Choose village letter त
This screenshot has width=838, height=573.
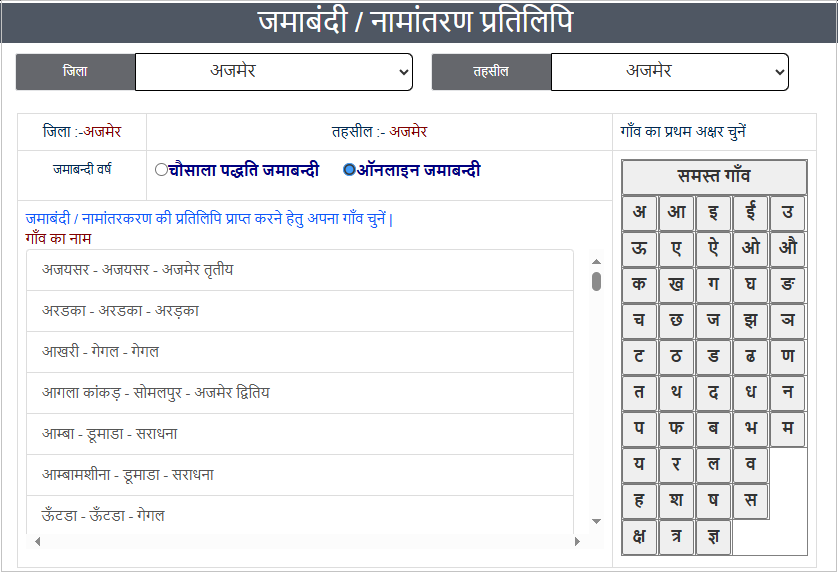pyautogui.click(x=639, y=393)
